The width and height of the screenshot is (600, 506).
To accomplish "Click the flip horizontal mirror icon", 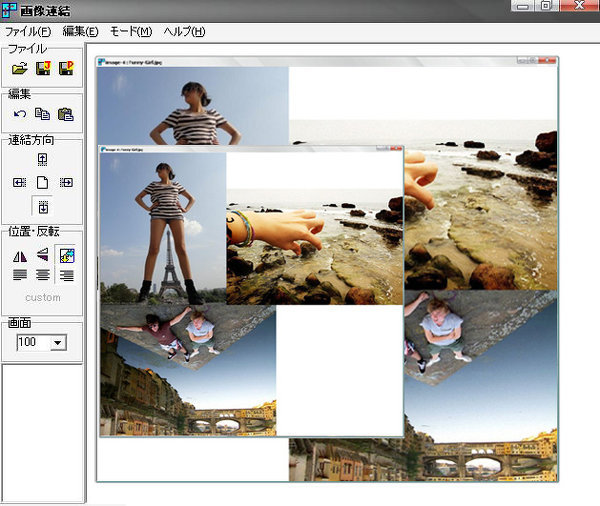I will [19, 256].
